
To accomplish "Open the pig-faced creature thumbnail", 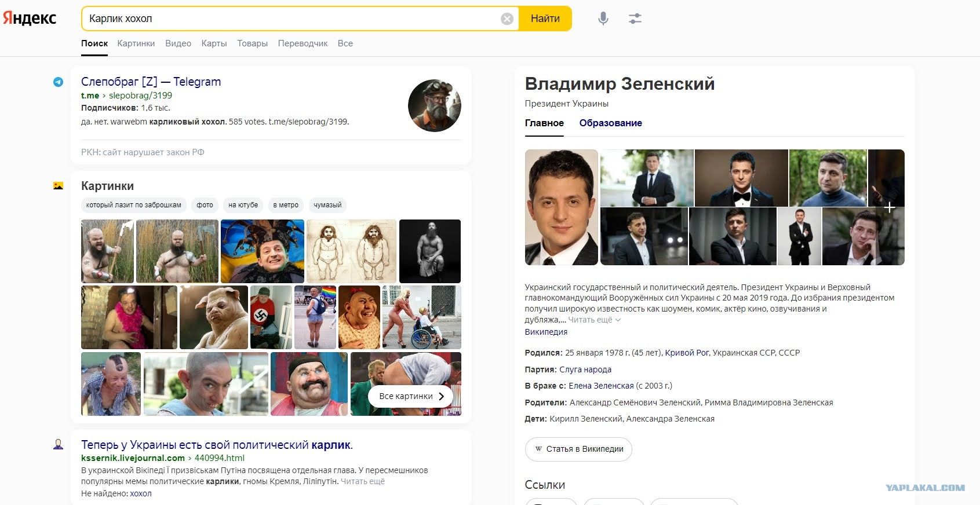I will (214, 317).
